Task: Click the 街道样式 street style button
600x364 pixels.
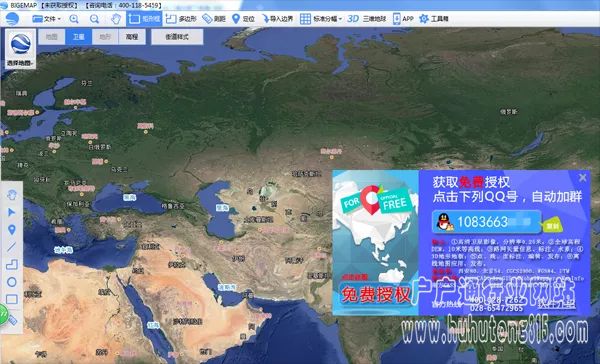Action: click(x=177, y=37)
